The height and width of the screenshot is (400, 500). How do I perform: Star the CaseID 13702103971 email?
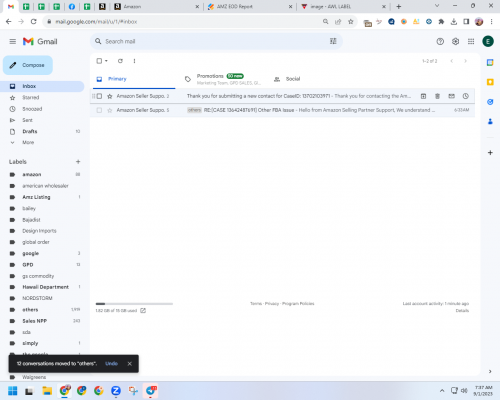tap(110, 96)
